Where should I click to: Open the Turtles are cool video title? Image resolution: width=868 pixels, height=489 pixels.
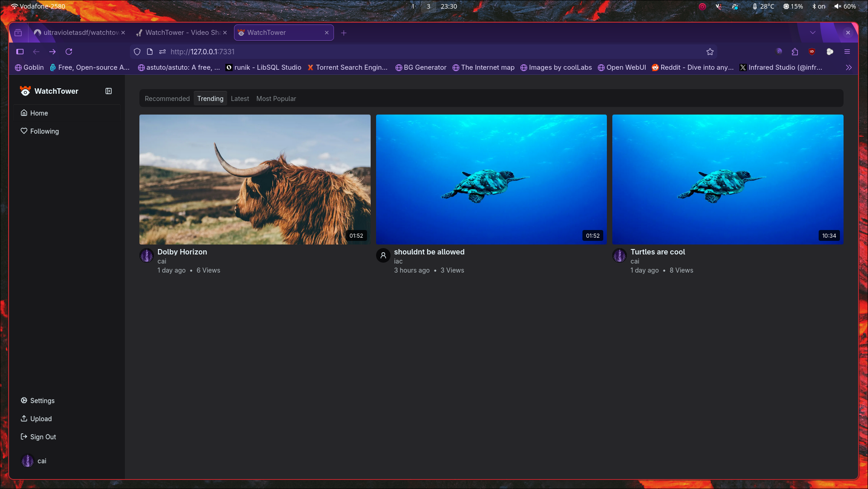click(x=658, y=252)
